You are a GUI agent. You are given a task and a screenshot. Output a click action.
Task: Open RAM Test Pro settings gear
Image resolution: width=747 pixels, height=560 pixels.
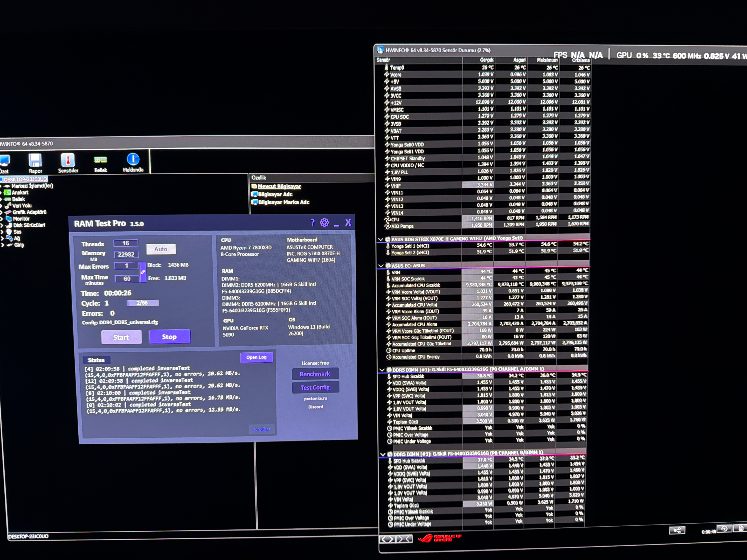click(x=324, y=222)
